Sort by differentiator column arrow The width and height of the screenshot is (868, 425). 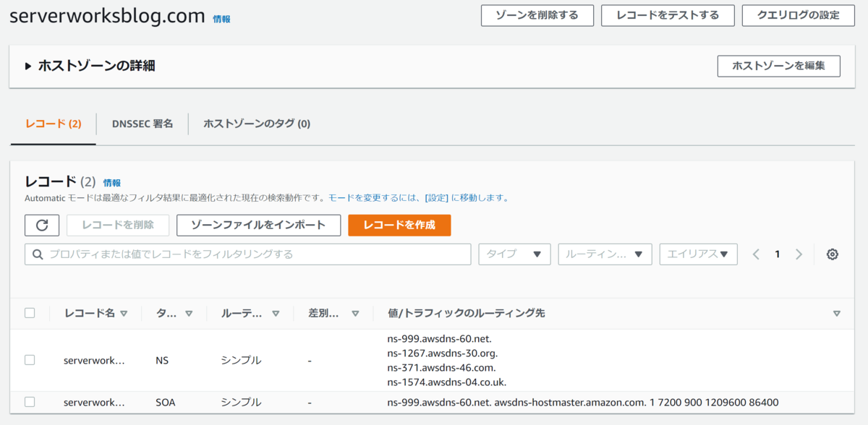tap(355, 314)
